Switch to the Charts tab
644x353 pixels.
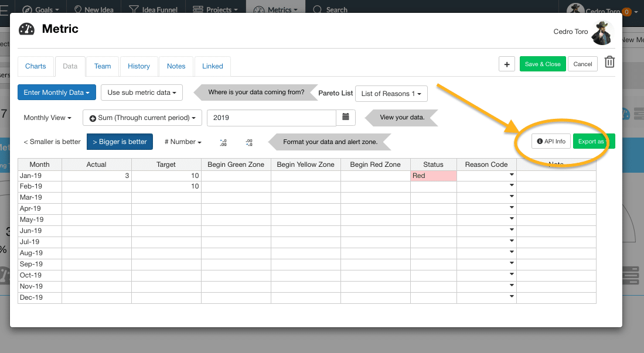(36, 66)
